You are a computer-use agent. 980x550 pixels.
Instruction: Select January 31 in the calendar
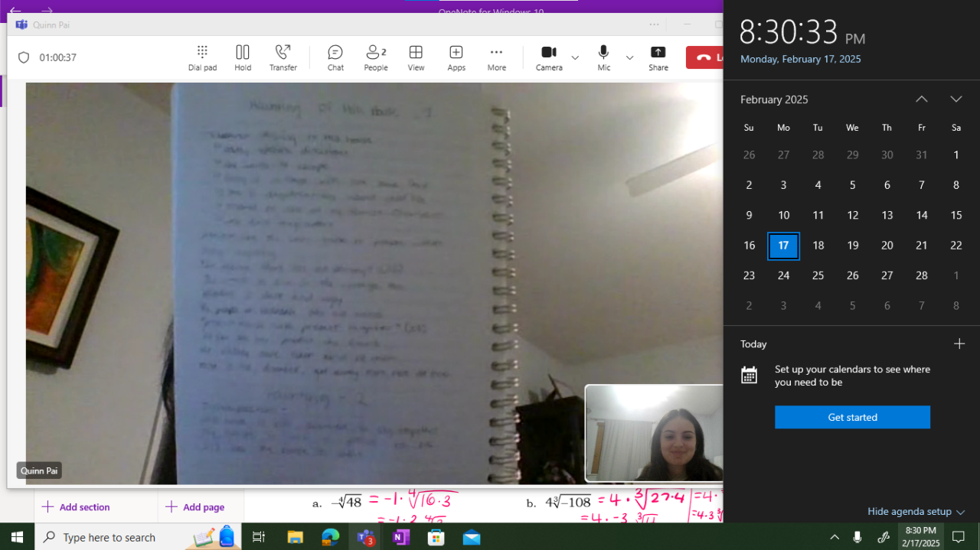pos(922,155)
